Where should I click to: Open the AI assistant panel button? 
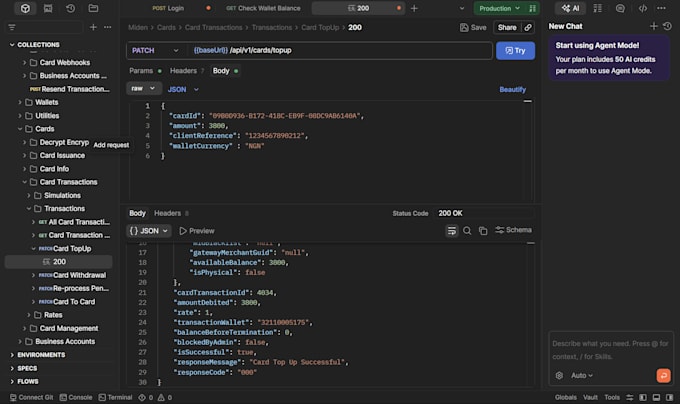570,8
